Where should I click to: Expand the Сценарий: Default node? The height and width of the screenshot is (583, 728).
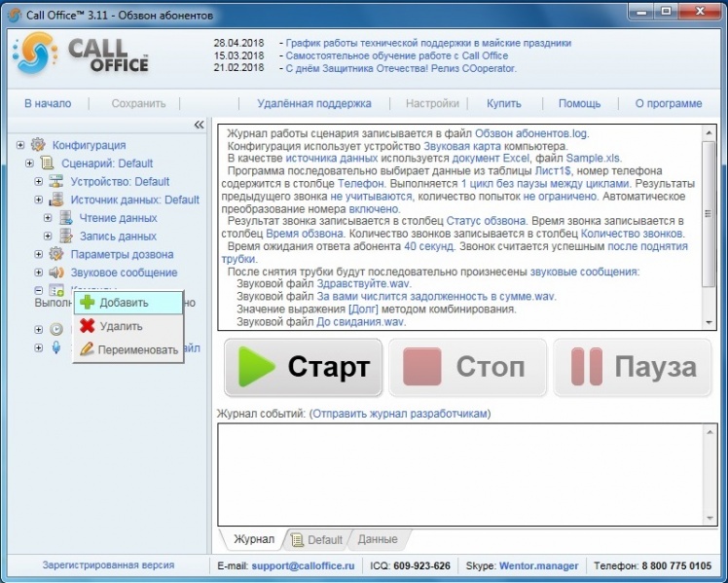coord(30,163)
